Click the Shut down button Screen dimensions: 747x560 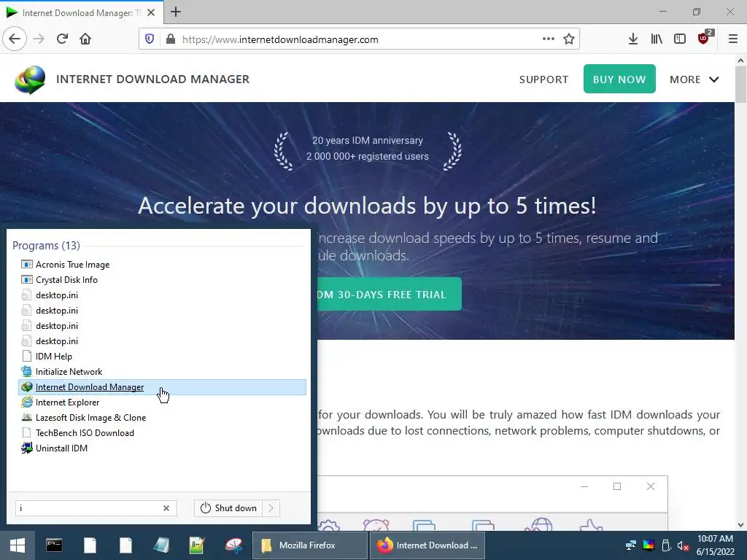(x=228, y=508)
